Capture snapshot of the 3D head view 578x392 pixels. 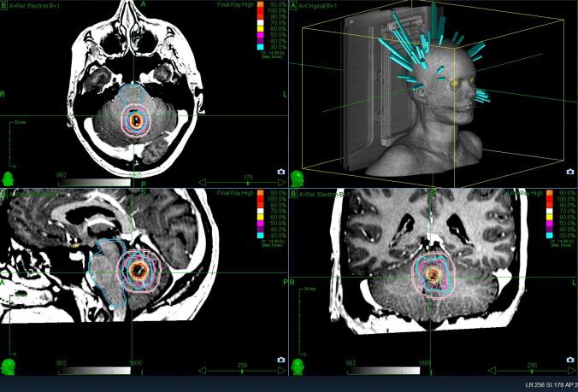pos(570,172)
